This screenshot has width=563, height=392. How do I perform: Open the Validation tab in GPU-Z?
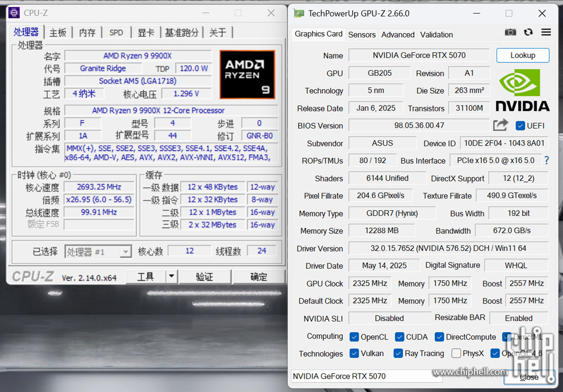436,34
